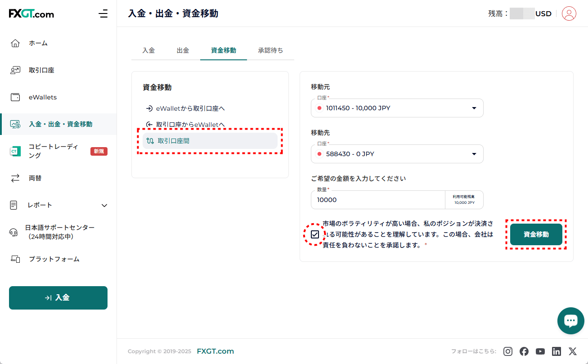The height and width of the screenshot is (364, 588).
Task: Visit FXGT Instagram page icon
Action: click(x=508, y=351)
